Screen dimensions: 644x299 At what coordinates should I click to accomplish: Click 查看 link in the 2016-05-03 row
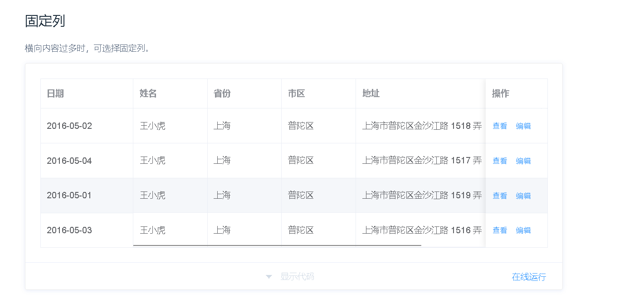500,230
